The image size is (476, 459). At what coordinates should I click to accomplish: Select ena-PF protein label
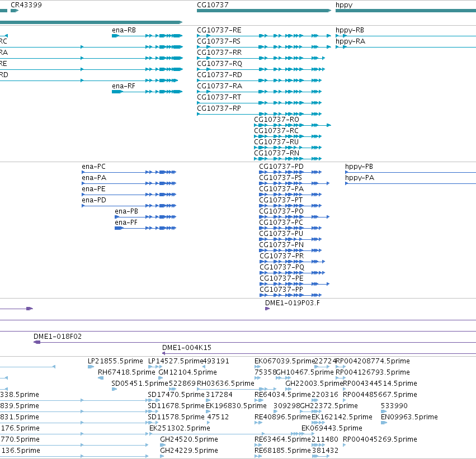pos(126,223)
